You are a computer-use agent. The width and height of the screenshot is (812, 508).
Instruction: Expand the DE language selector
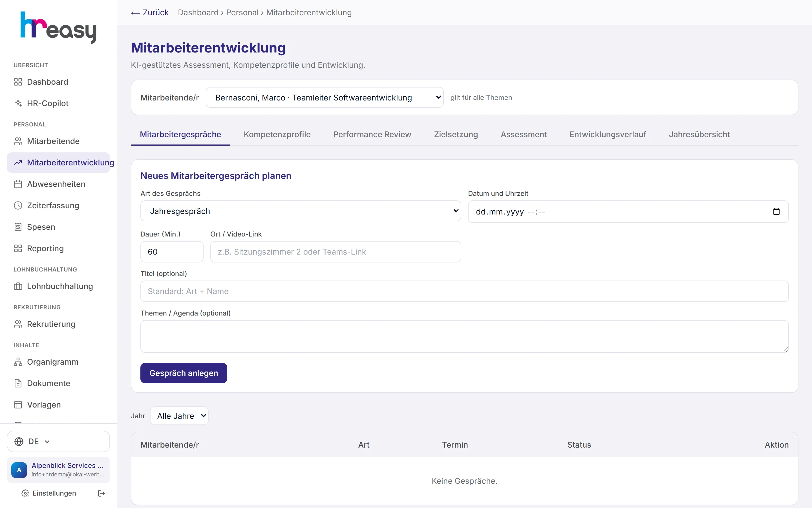(x=58, y=441)
